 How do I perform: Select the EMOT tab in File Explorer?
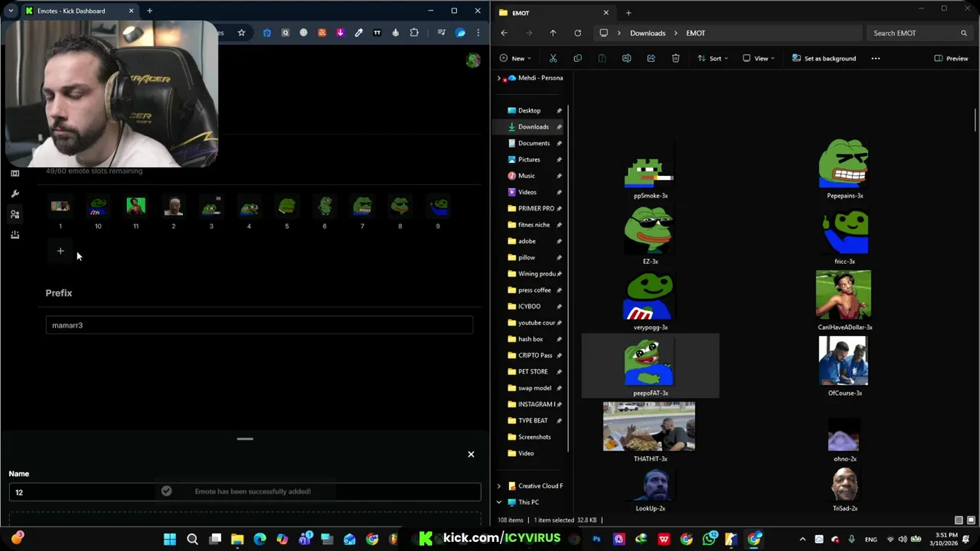(x=554, y=12)
